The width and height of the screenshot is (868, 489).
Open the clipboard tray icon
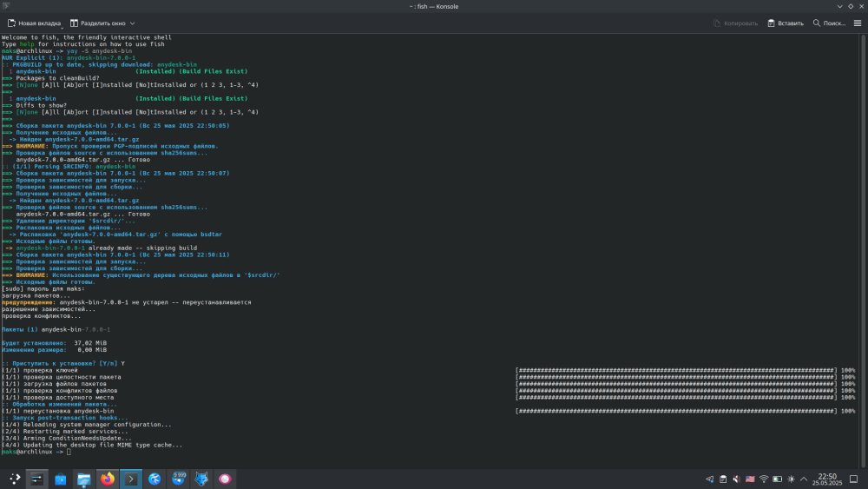pyautogui.click(x=723, y=479)
